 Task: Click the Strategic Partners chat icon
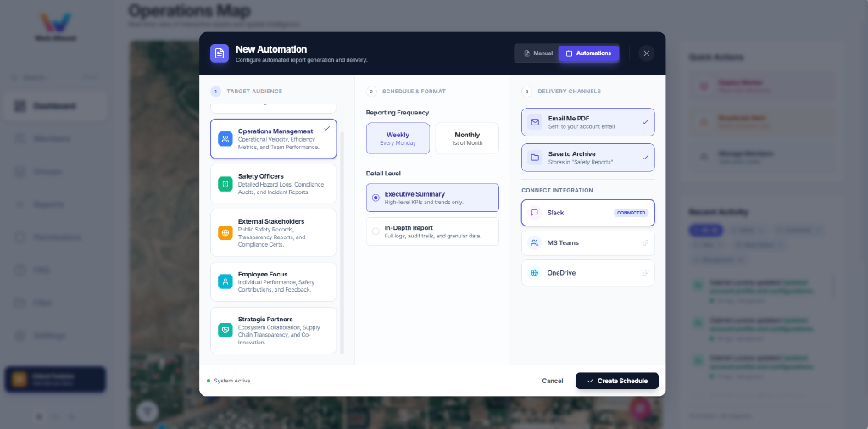click(x=225, y=331)
